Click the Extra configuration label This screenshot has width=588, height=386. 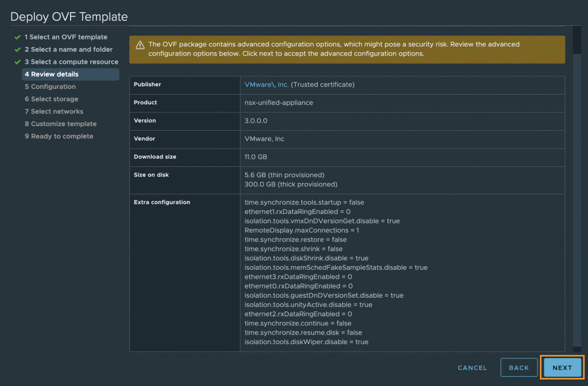point(162,202)
